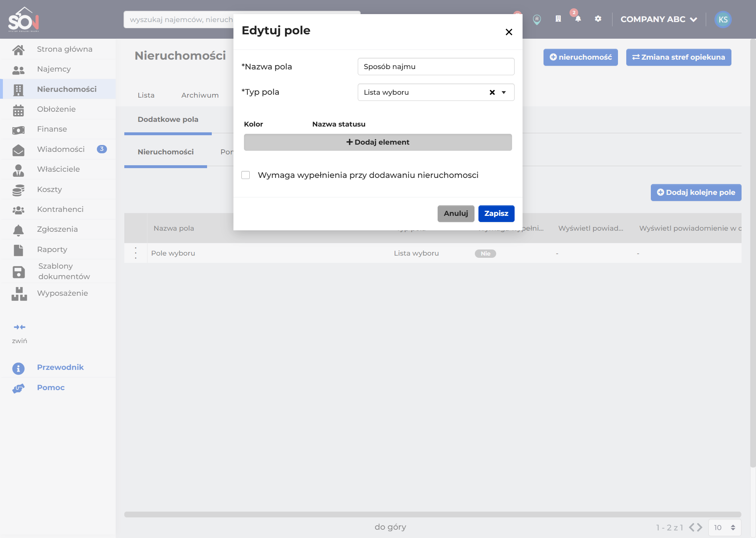
Task: Open the Pomoc handshake icon
Action: pyautogui.click(x=18, y=388)
